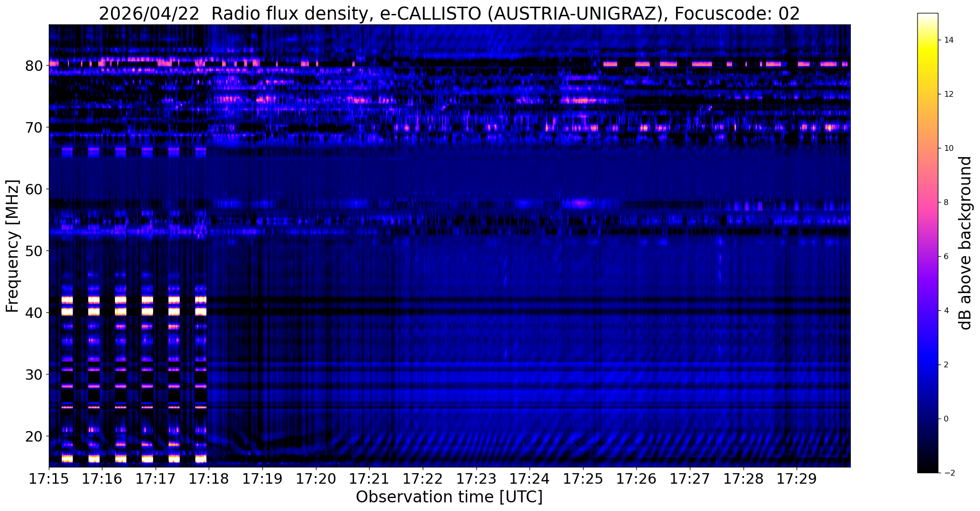The image size is (980, 511).
Task: Click the 17:23 time tick label
Action: [x=476, y=479]
